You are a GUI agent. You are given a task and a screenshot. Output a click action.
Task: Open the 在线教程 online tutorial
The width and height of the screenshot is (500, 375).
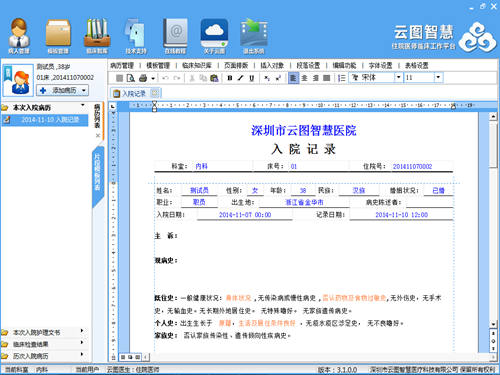pyautogui.click(x=175, y=36)
